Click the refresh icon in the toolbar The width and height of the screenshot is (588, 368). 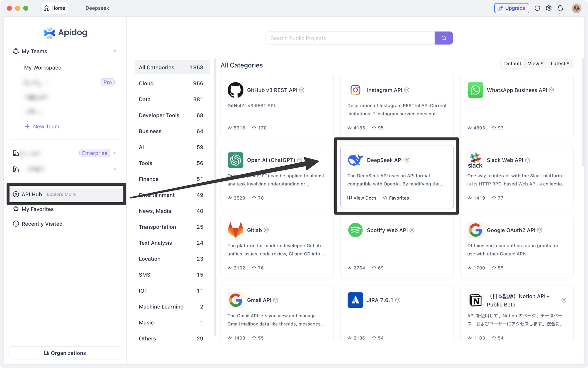coord(537,8)
